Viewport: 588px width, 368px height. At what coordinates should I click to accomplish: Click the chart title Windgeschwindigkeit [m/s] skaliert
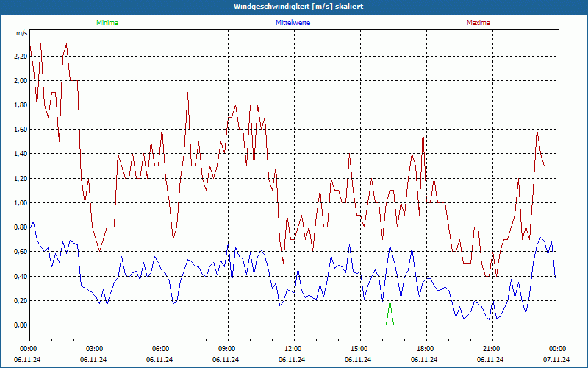298,7
